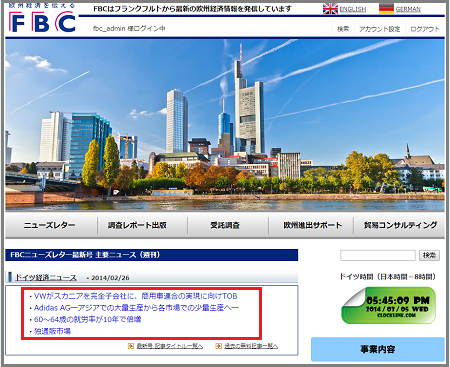The image size is (450, 367).
Task: Open the 独通販市場 news article
Action: pyautogui.click(x=52, y=331)
